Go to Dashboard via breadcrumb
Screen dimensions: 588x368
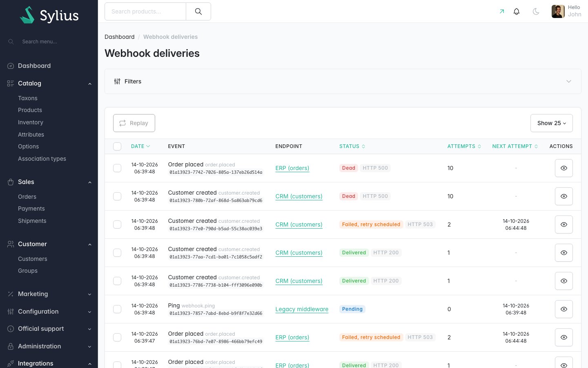120,37
